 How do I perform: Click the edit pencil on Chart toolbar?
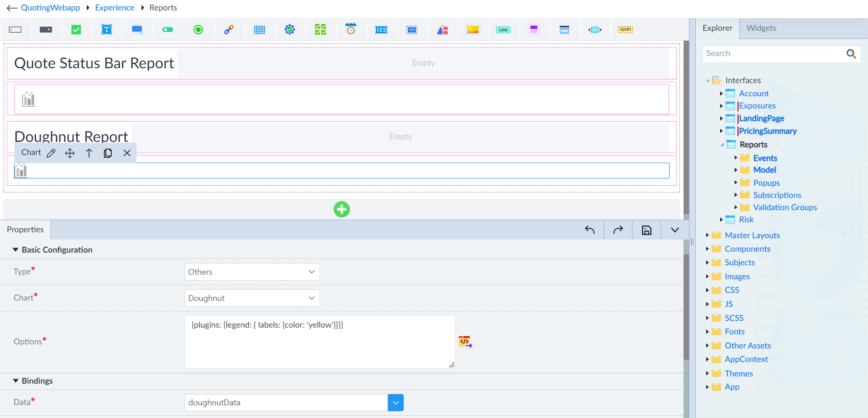pyautogui.click(x=51, y=153)
